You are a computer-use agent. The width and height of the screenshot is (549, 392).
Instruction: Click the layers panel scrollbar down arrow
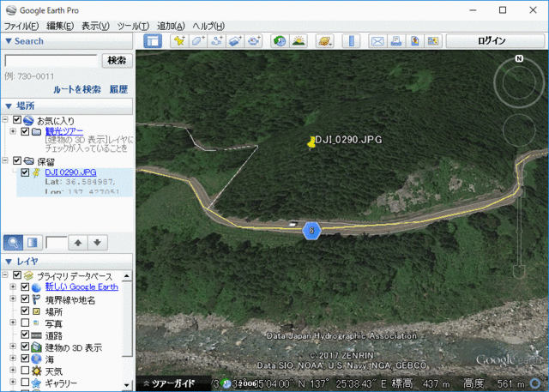point(127,385)
